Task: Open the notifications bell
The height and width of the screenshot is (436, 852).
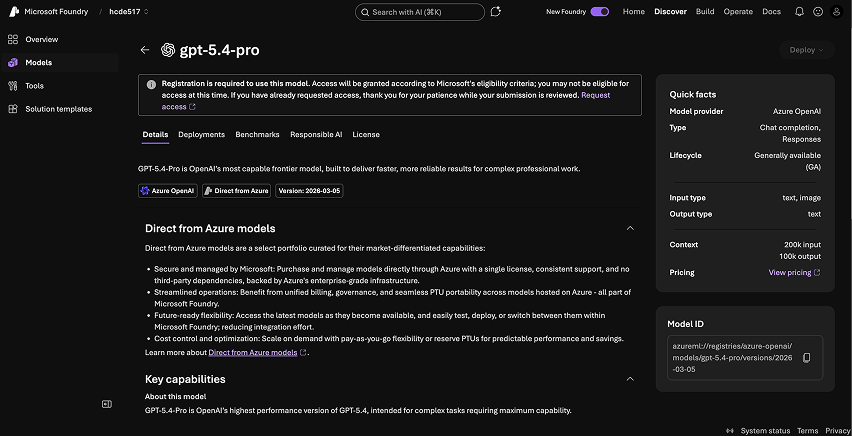Action: 799,12
